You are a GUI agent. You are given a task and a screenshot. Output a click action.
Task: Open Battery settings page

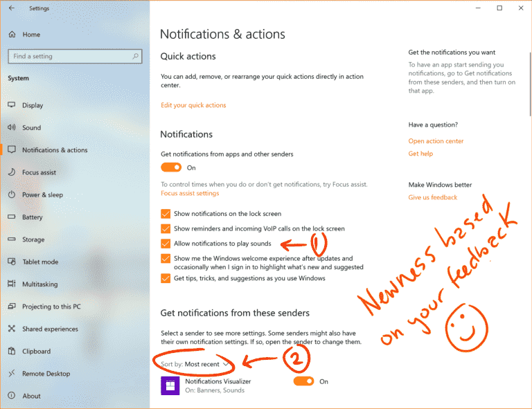(x=33, y=217)
